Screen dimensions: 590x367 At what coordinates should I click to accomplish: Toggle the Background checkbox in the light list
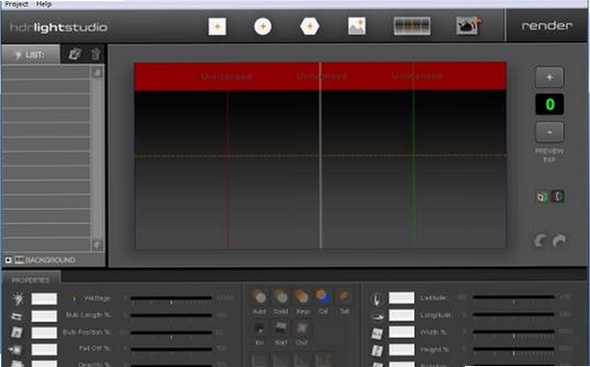click(x=8, y=260)
